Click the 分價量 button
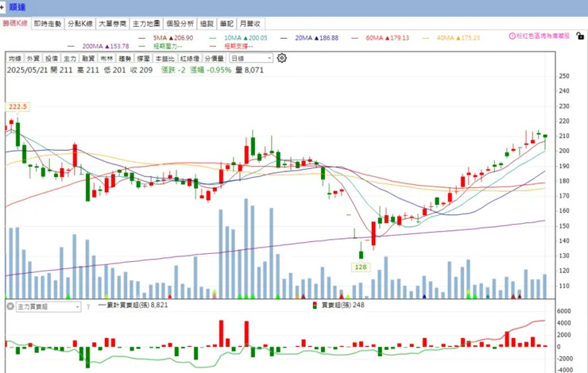The height and width of the screenshot is (373, 588). [215, 59]
